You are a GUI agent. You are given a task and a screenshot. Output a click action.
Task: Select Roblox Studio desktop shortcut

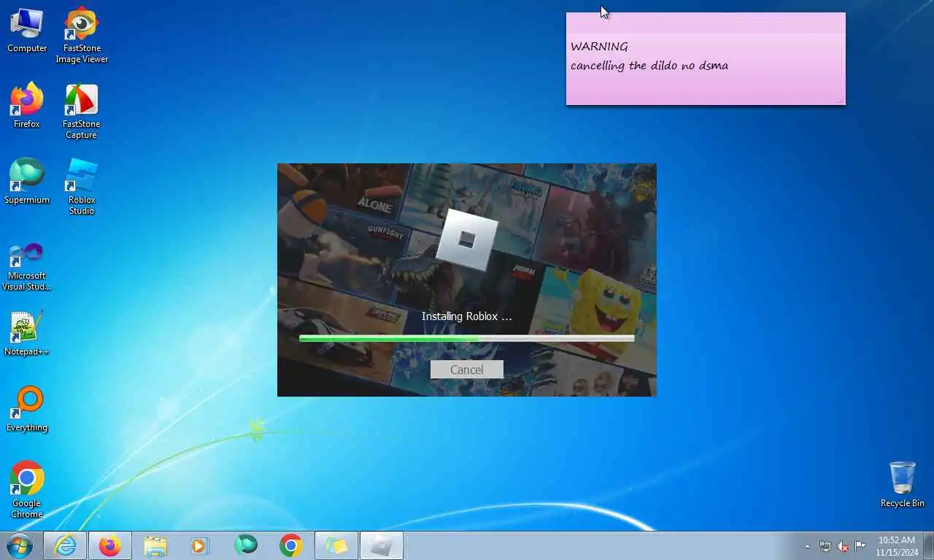[x=82, y=187]
